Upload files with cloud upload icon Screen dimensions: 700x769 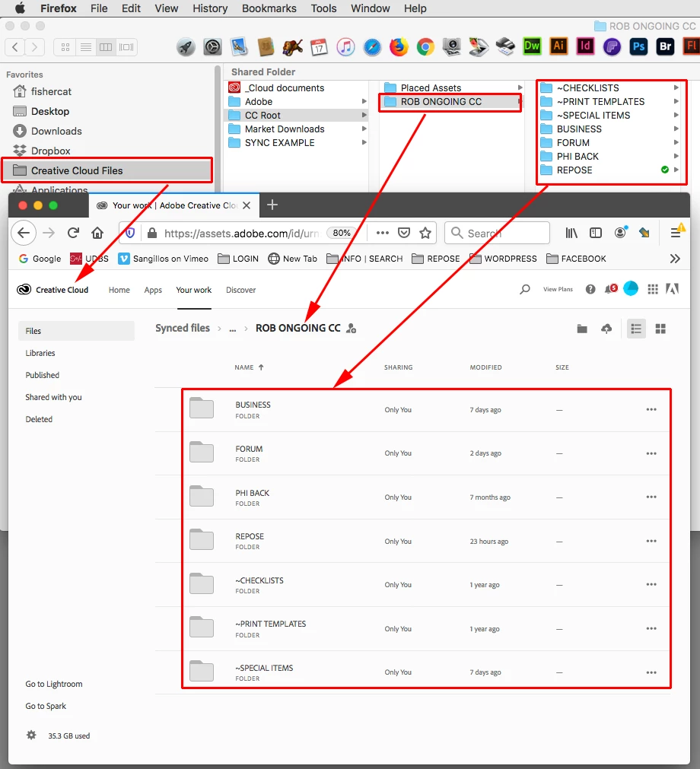coord(607,329)
